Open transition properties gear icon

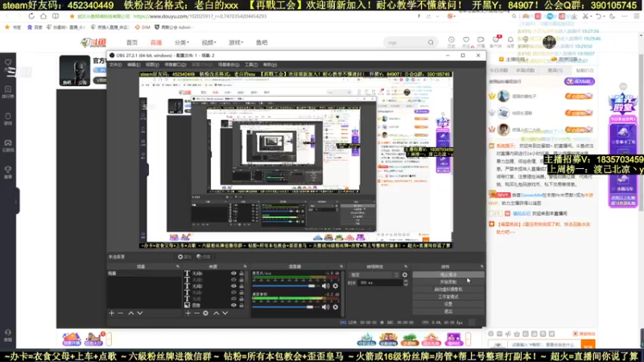pyautogui.click(x=405, y=275)
